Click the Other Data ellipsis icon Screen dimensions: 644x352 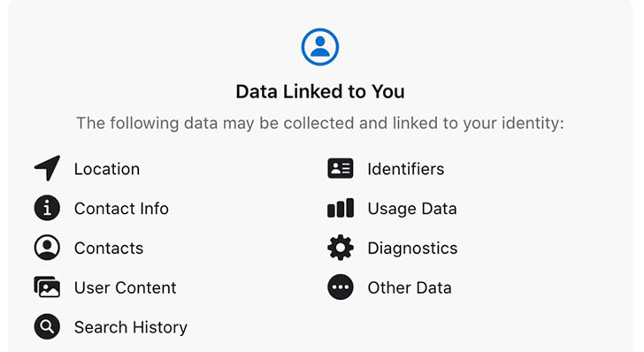[x=341, y=287]
